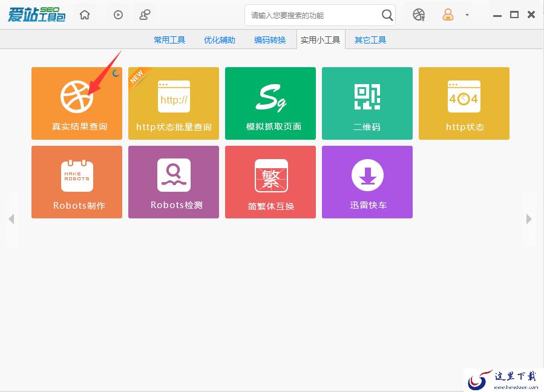Go to next page with right arrow
The height and width of the screenshot is (392, 544).
click(529, 219)
